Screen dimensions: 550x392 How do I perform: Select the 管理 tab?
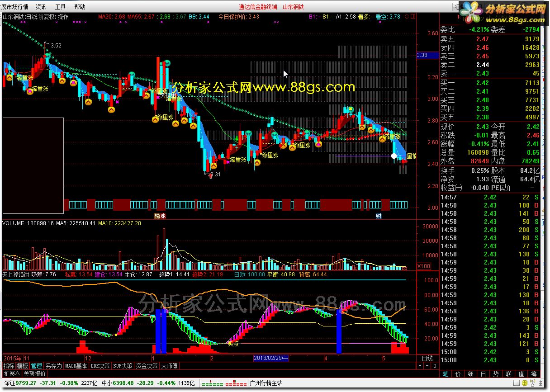[x=36, y=366]
